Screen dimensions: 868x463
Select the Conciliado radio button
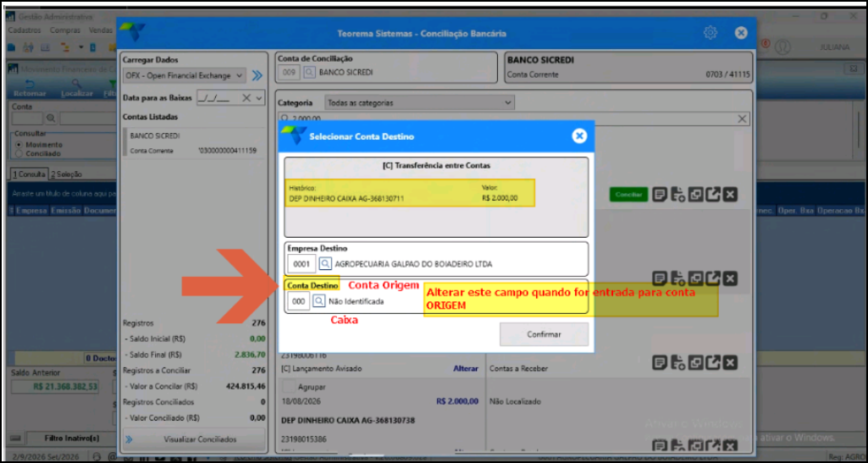[x=19, y=153]
